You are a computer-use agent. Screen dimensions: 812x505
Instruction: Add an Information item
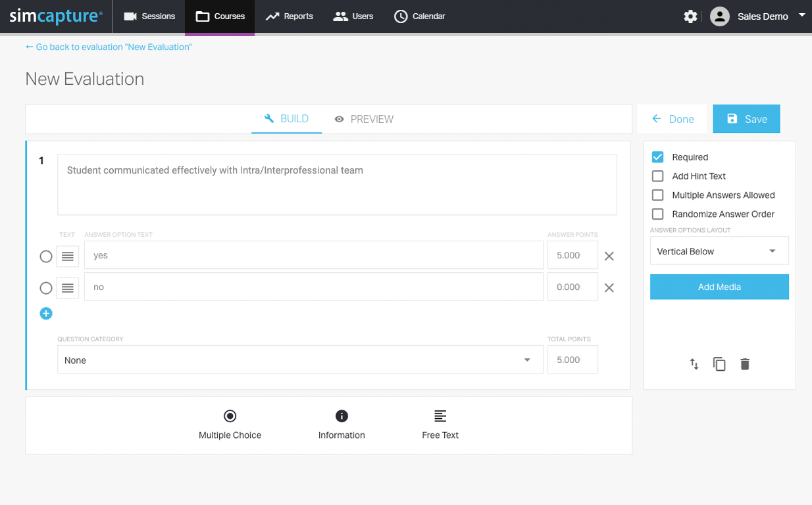click(342, 424)
